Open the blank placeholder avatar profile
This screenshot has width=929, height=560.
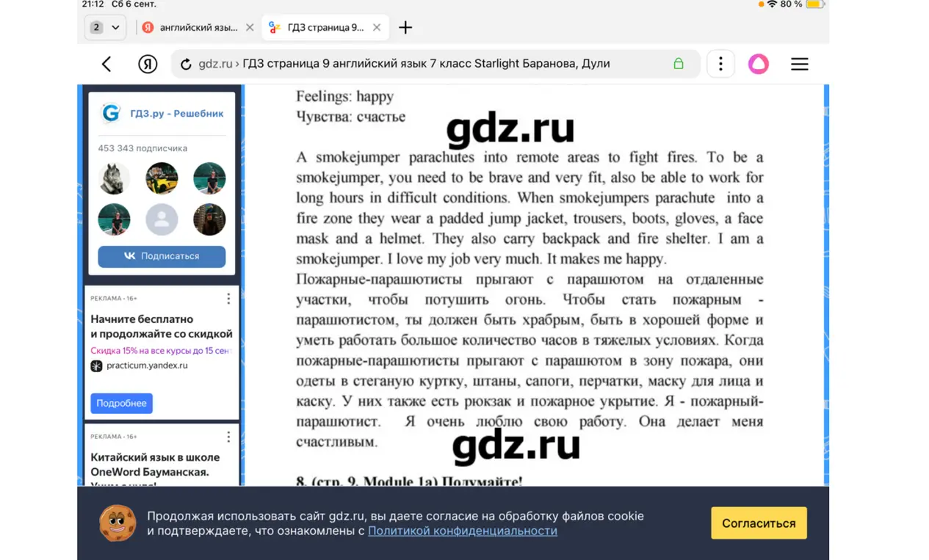point(162,219)
